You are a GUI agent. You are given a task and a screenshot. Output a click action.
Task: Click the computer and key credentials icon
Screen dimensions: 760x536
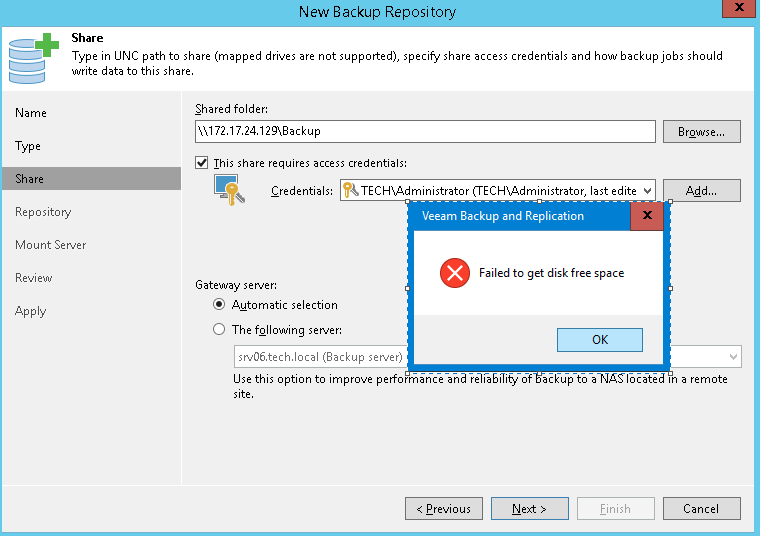229,189
